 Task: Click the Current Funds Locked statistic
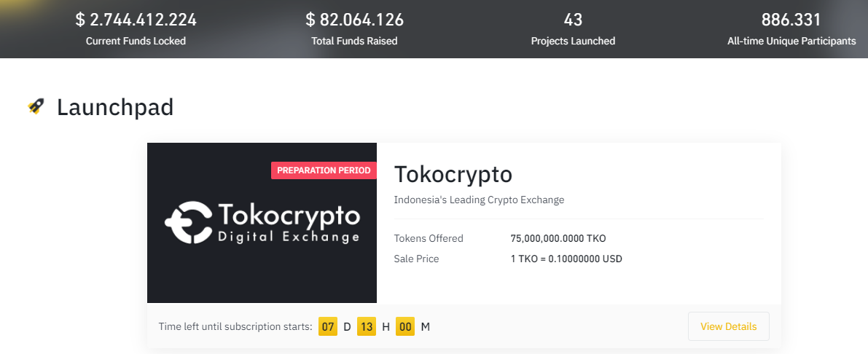(136, 20)
